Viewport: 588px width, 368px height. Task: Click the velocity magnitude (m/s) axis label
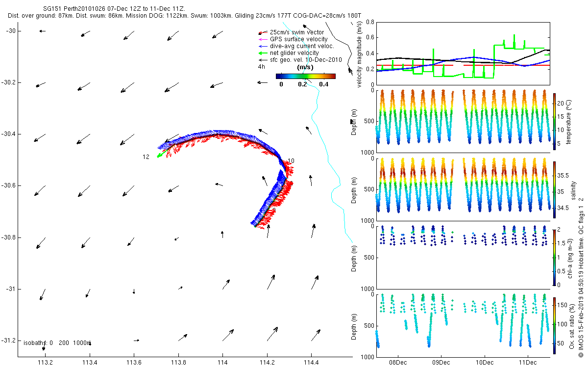[x=359, y=55]
